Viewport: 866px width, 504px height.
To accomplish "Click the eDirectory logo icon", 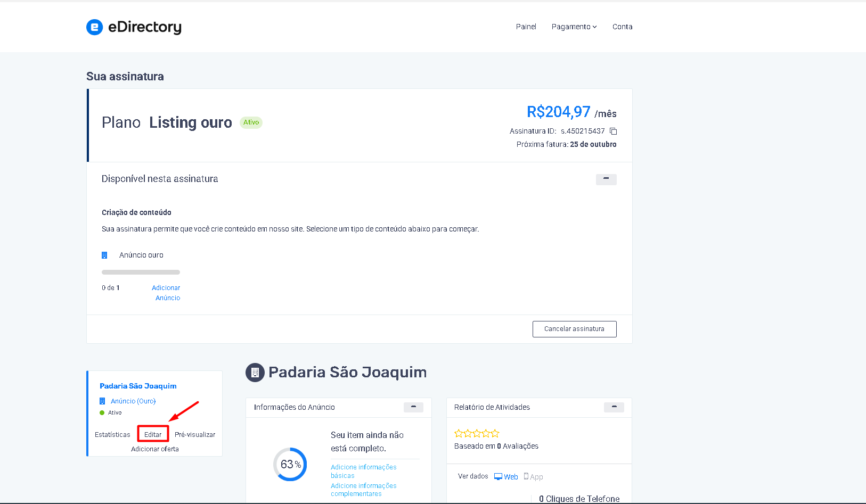I will point(94,27).
